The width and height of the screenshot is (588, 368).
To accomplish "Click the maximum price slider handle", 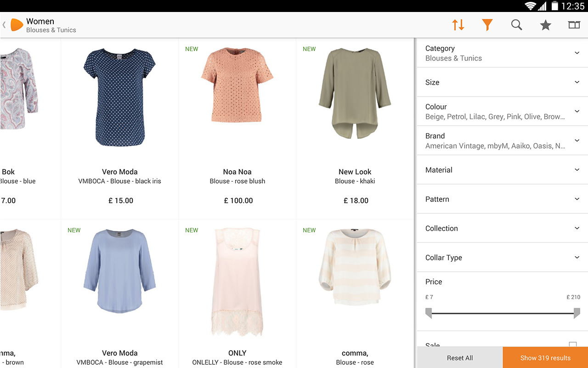I will [x=577, y=313].
